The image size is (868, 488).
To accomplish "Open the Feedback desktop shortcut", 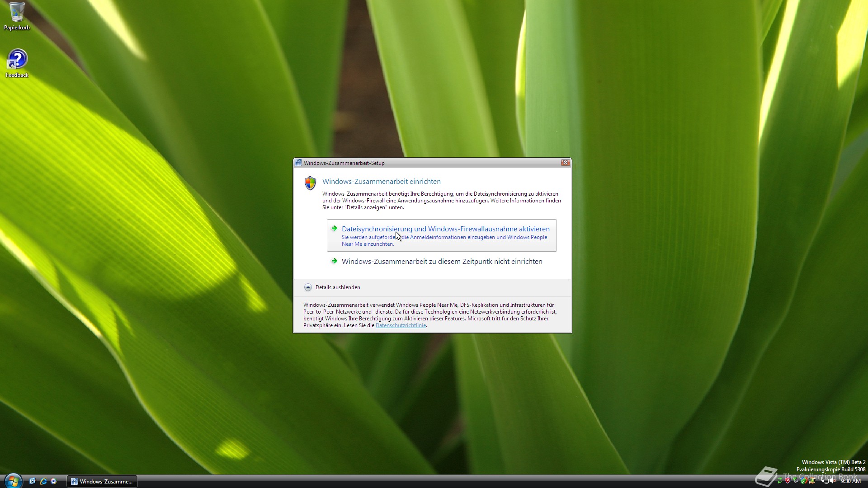I will point(17,63).
